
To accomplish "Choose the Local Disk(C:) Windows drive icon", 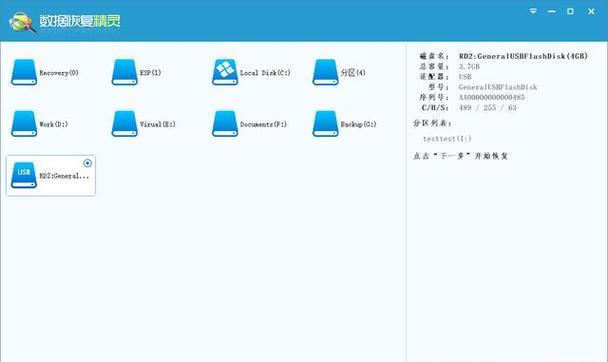I will click(x=225, y=72).
